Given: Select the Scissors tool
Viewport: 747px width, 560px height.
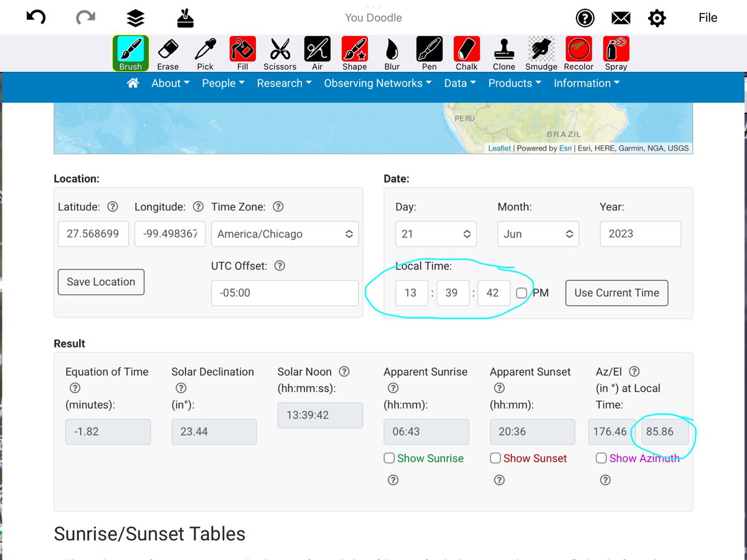Looking at the screenshot, I should 280,53.
